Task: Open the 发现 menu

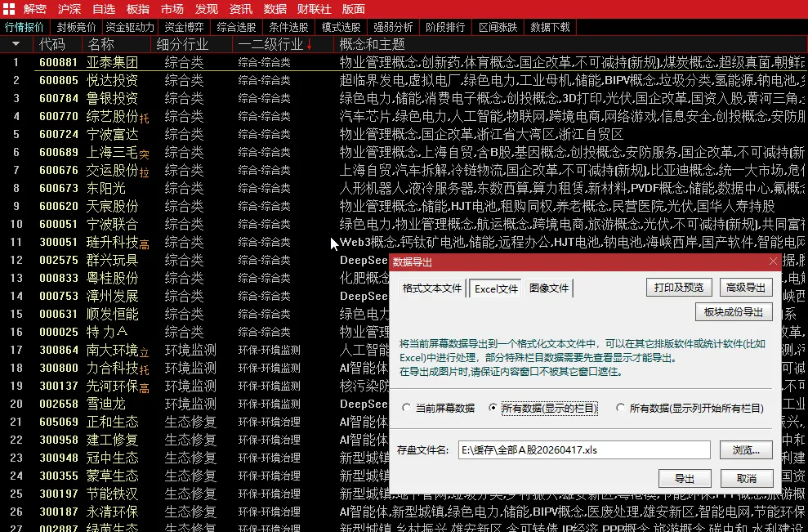Action: pos(206,9)
